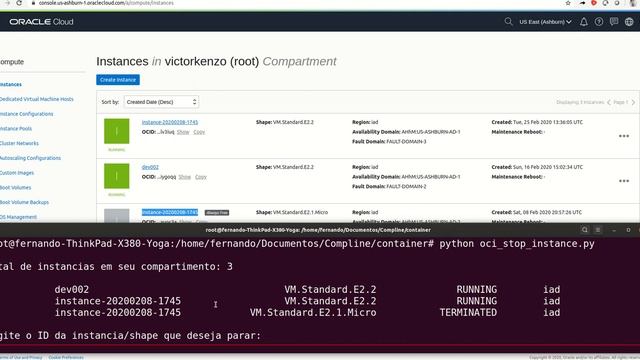Open the dev002 instance link
The height and width of the screenshot is (360, 640).
(x=150, y=167)
